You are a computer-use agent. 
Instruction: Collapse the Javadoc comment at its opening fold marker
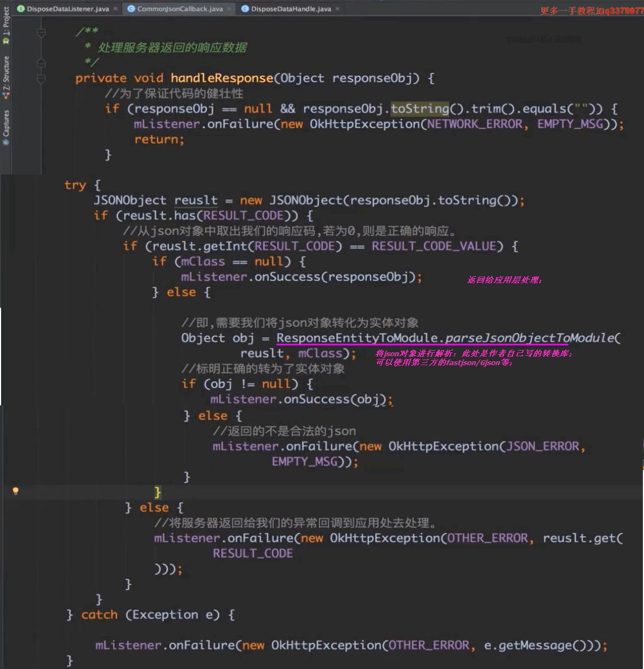tap(41, 33)
